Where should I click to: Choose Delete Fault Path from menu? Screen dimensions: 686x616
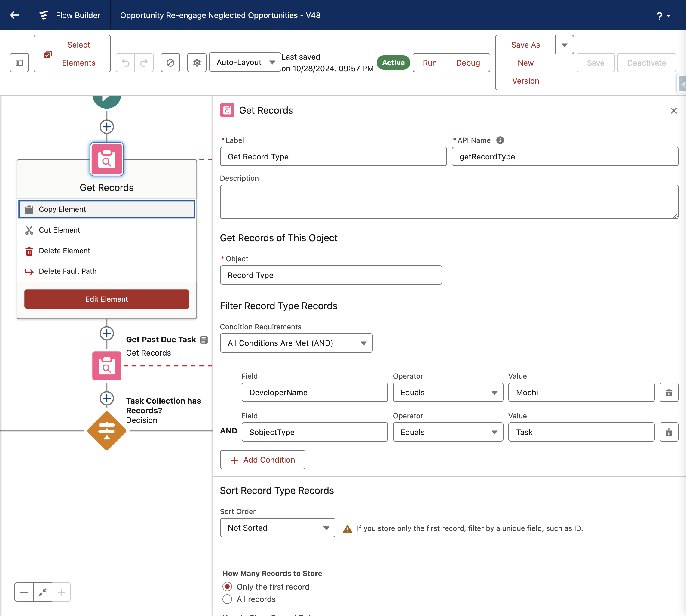106,271
